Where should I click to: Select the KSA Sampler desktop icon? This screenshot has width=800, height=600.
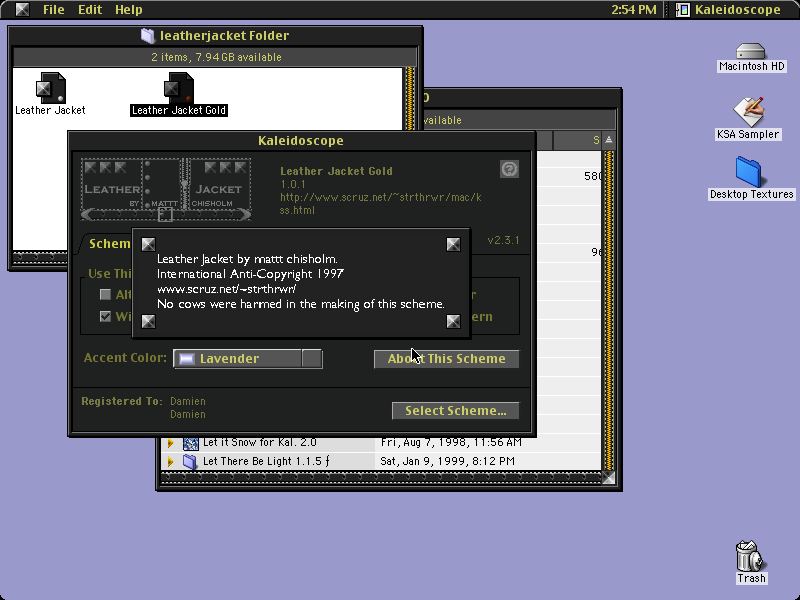748,112
